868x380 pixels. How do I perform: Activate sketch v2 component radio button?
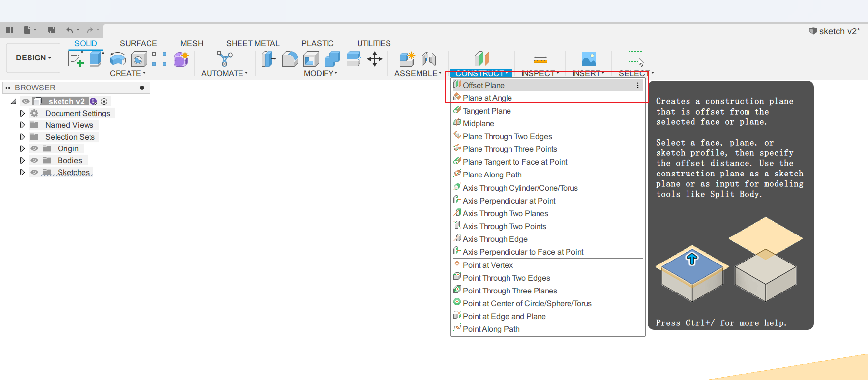click(x=104, y=101)
